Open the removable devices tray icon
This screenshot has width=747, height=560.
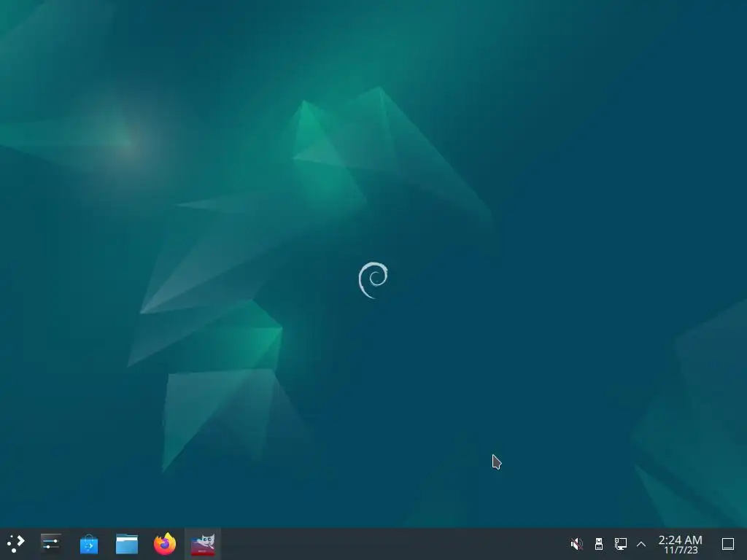(599, 543)
